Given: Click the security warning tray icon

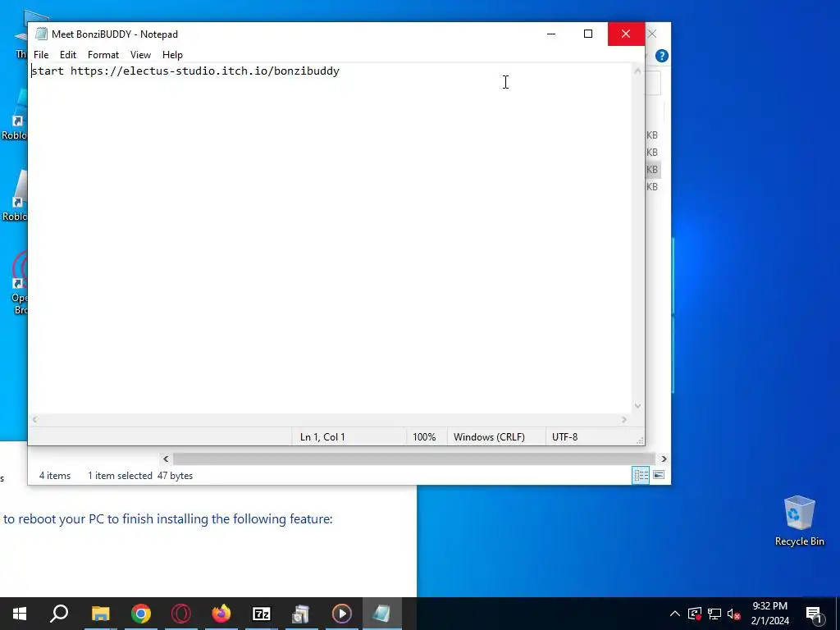Looking at the screenshot, I should coord(695,614).
